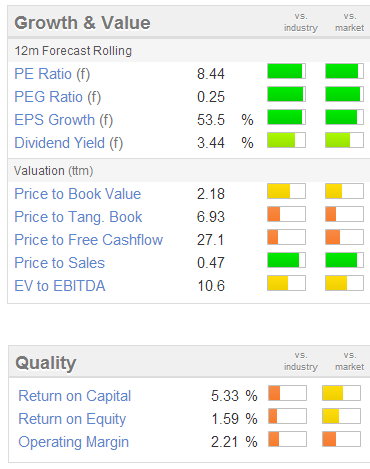Click Operating Margin vs. industry orange bar
370x469 pixels.
click(x=287, y=439)
